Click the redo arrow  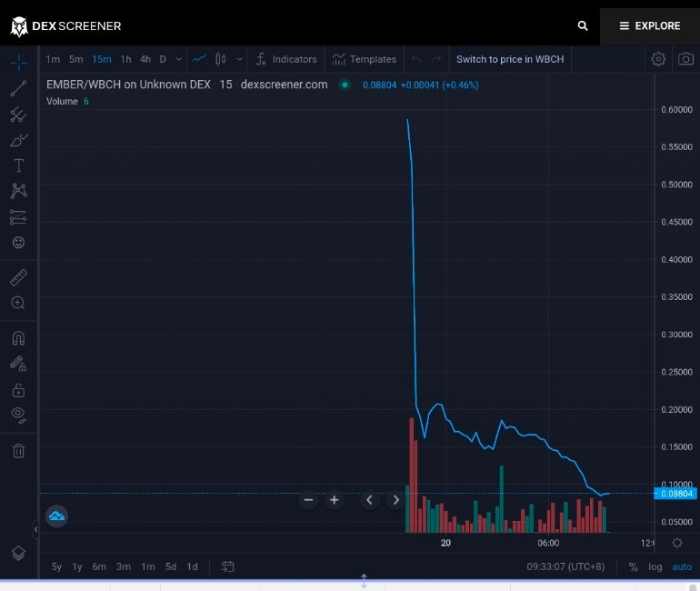click(436, 59)
